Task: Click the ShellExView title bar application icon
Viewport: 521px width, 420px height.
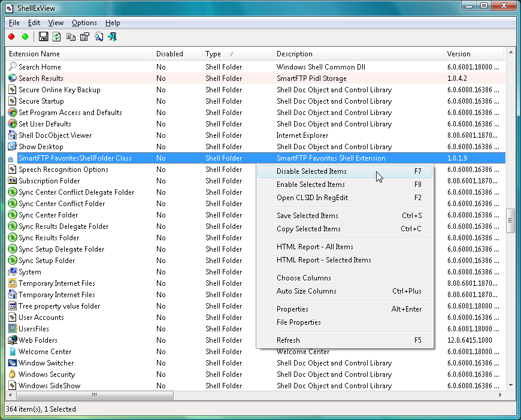Action: [x=10, y=8]
